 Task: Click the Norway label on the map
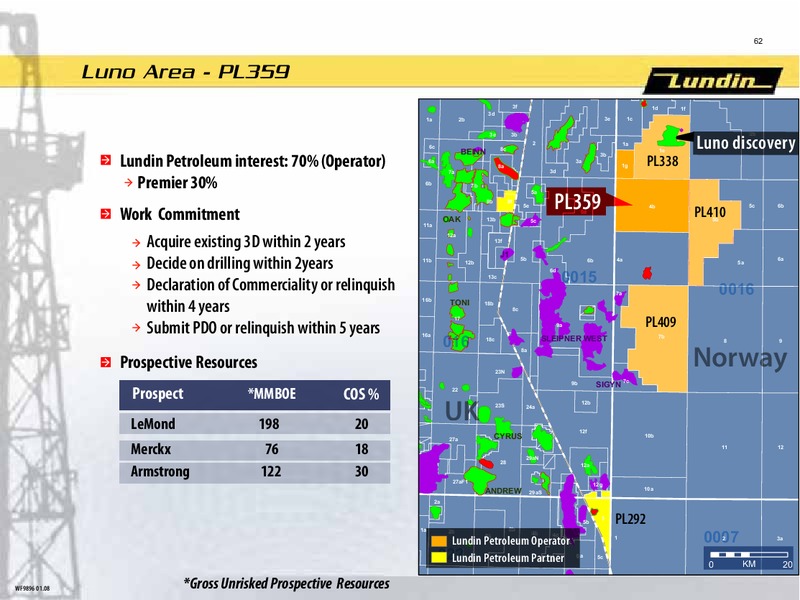(x=740, y=358)
